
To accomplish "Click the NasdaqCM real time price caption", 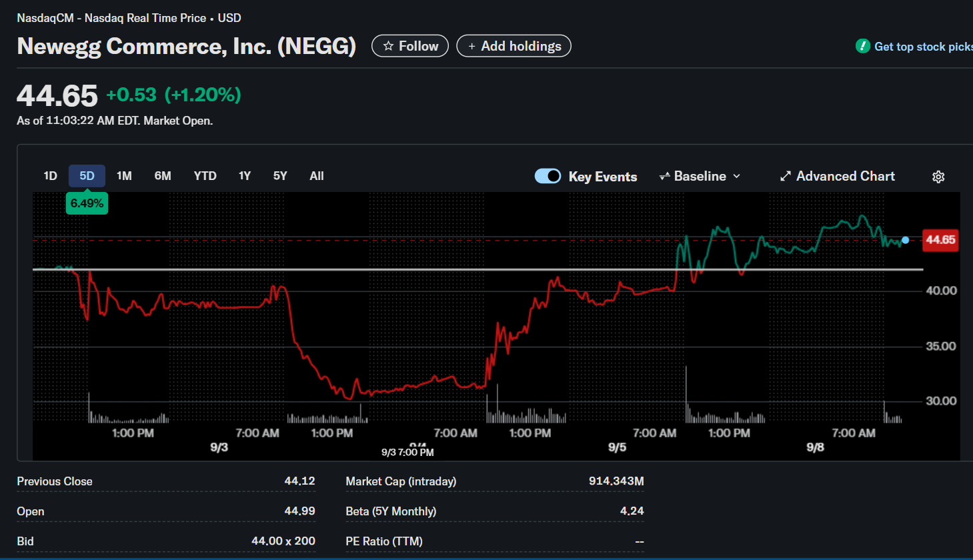I will coord(129,18).
